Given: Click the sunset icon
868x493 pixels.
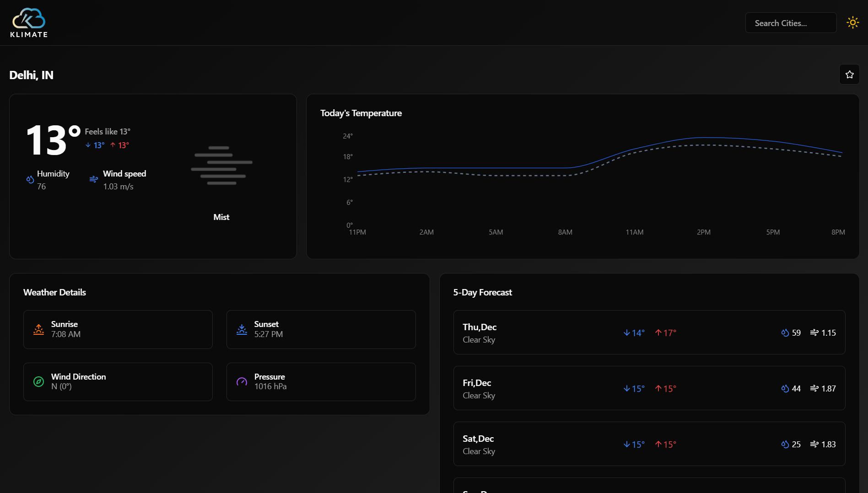Looking at the screenshot, I should click(x=242, y=329).
